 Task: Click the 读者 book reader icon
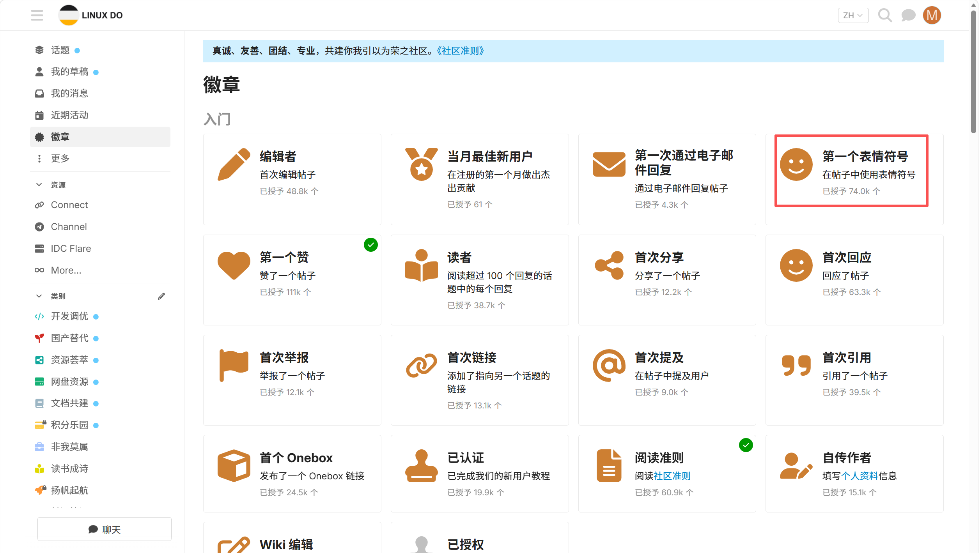(x=421, y=265)
